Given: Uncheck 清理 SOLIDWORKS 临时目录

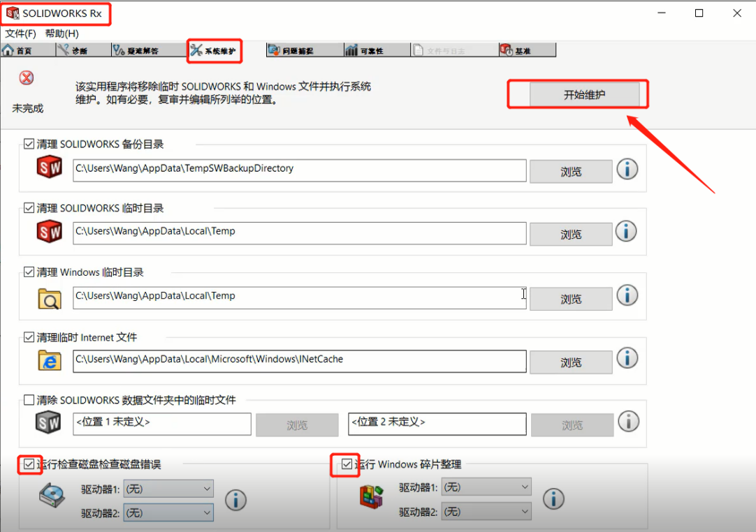Looking at the screenshot, I should tap(28, 207).
